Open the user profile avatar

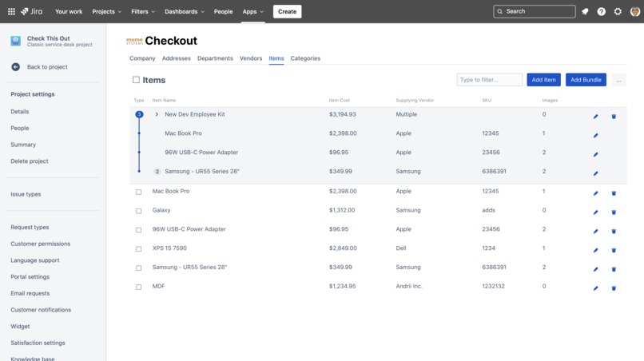635,11
